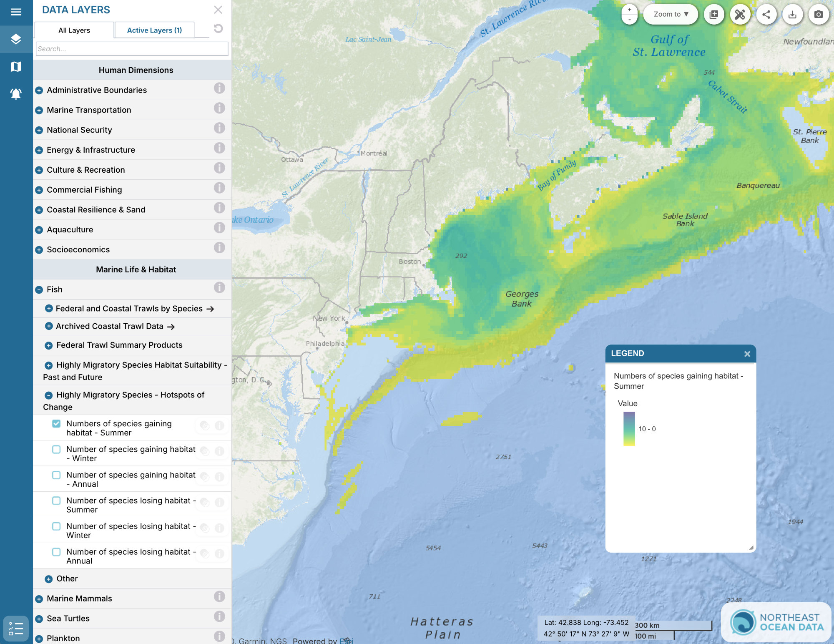Expand Federal Trawl Summary Products
The height and width of the screenshot is (644, 834).
click(x=49, y=345)
